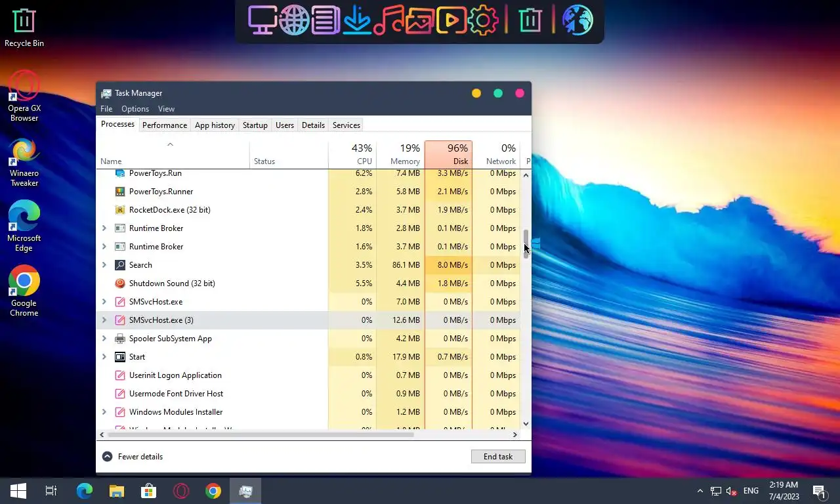Show hidden system tray icons
Screen dimensions: 840x504
700,491
